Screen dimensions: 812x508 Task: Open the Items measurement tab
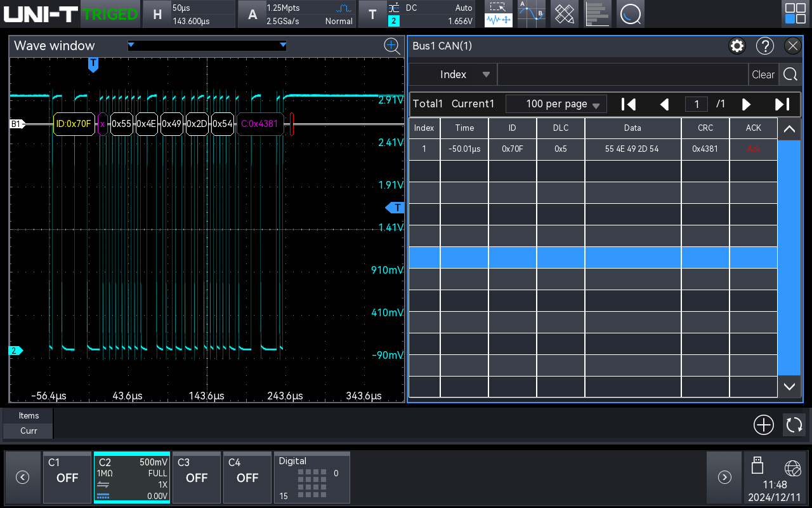(29, 415)
